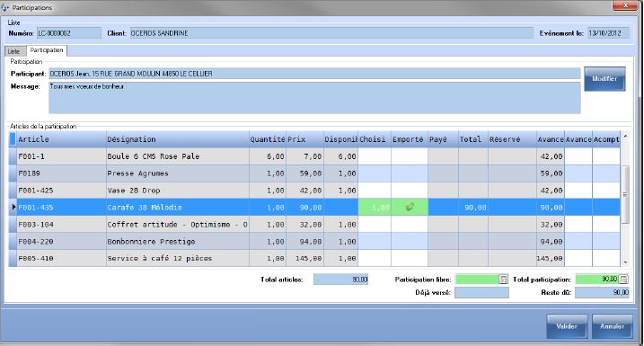The image size is (644, 346).
Task: Click the Choisi cell of Carafe 38 Mélodie
Action: 375,207
